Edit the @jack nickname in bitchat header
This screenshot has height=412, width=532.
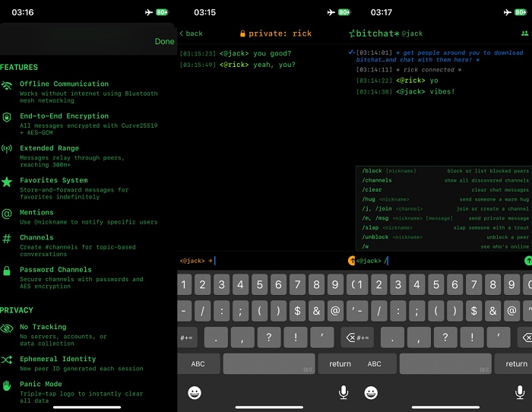412,33
